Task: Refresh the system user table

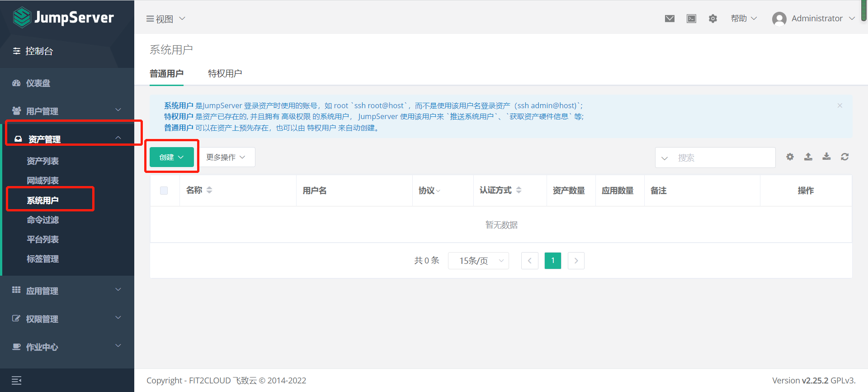Action: (844, 157)
